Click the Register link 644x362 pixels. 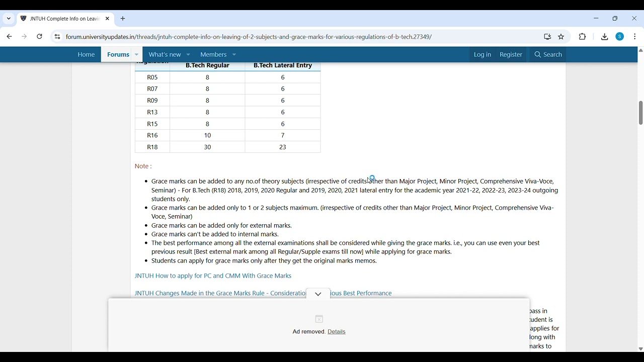511,54
